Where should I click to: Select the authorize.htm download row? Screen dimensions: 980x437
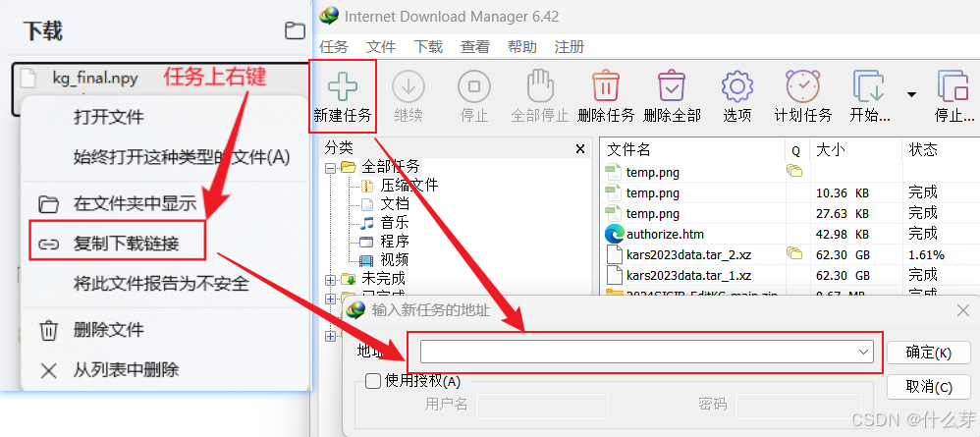(789, 235)
